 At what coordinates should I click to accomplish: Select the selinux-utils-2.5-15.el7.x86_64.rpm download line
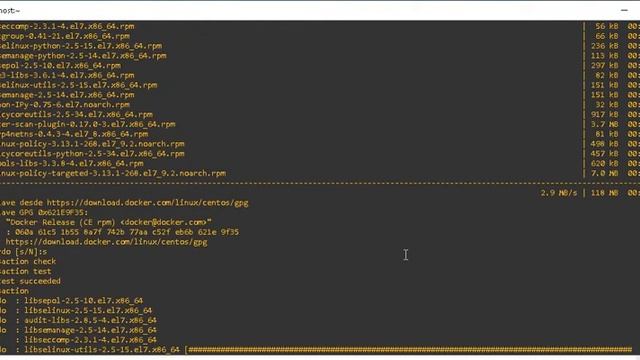pos(79,85)
